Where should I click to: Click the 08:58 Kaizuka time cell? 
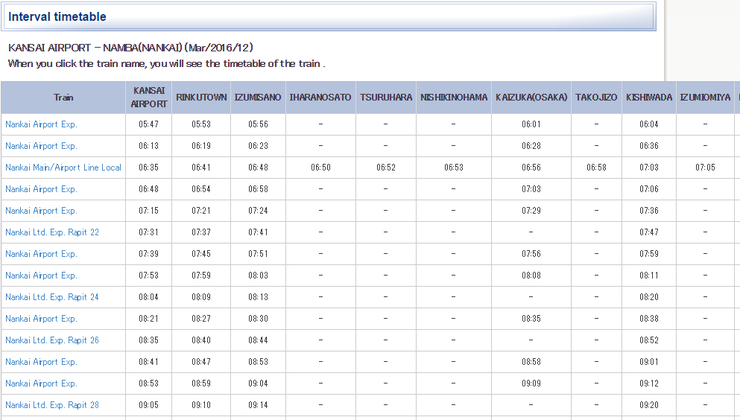point(531,362)
